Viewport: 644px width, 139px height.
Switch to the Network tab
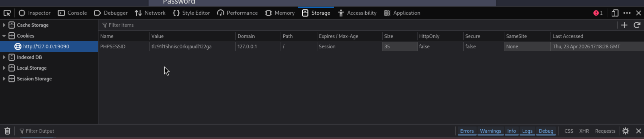pos(150,13)
